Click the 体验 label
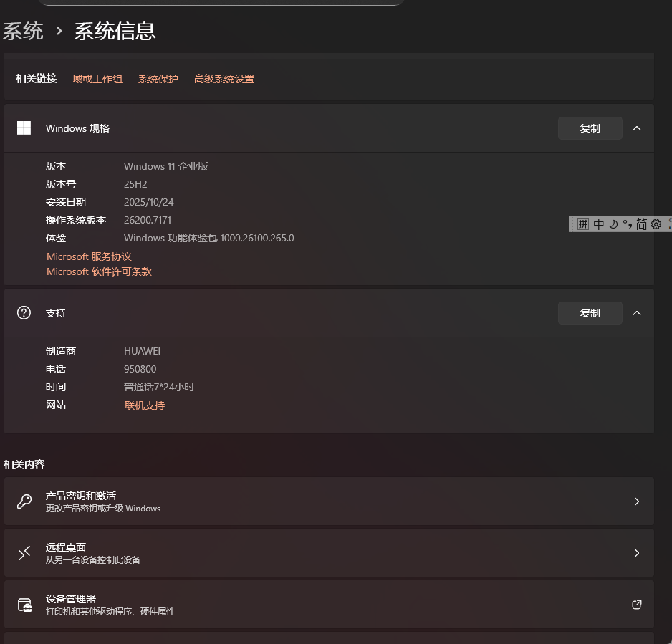Image resolution: width=672 pixels, height=644 pixels. tap(56, 238)
